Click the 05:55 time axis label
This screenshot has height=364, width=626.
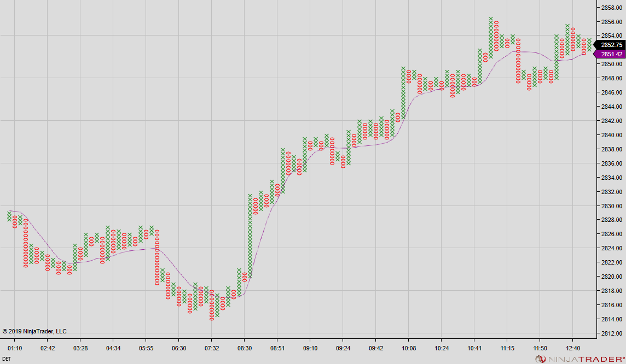146,349
